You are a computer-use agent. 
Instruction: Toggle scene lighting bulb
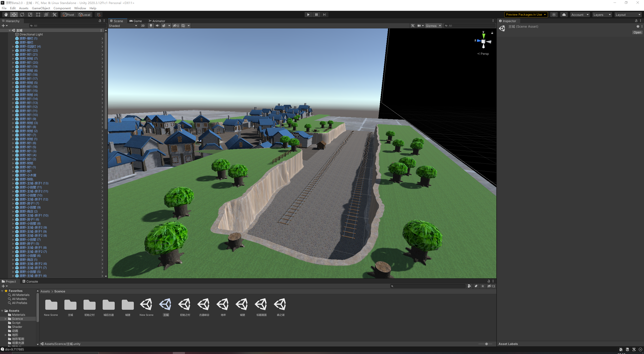(151, 26)
